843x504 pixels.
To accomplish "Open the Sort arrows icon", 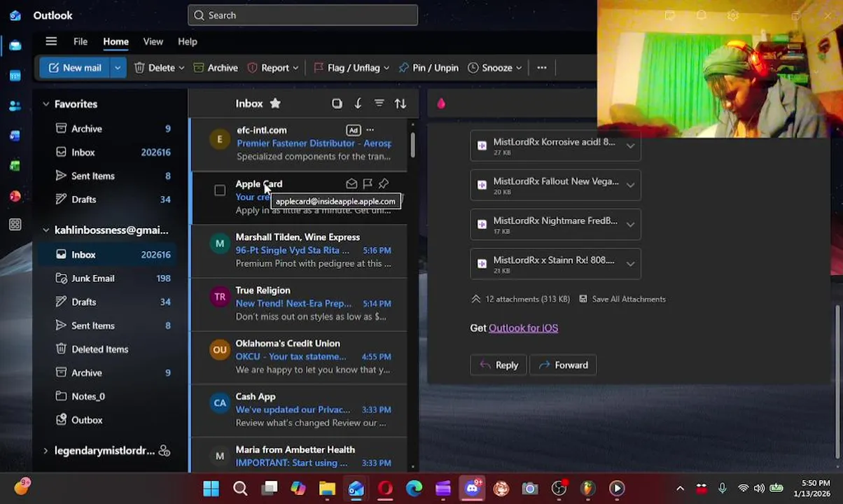I will (400, 104).
